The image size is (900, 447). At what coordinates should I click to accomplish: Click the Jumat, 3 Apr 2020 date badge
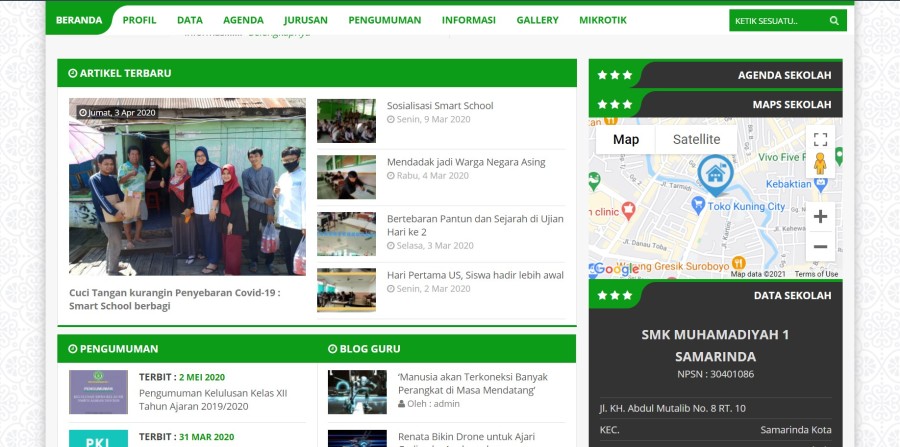(117, 112)
